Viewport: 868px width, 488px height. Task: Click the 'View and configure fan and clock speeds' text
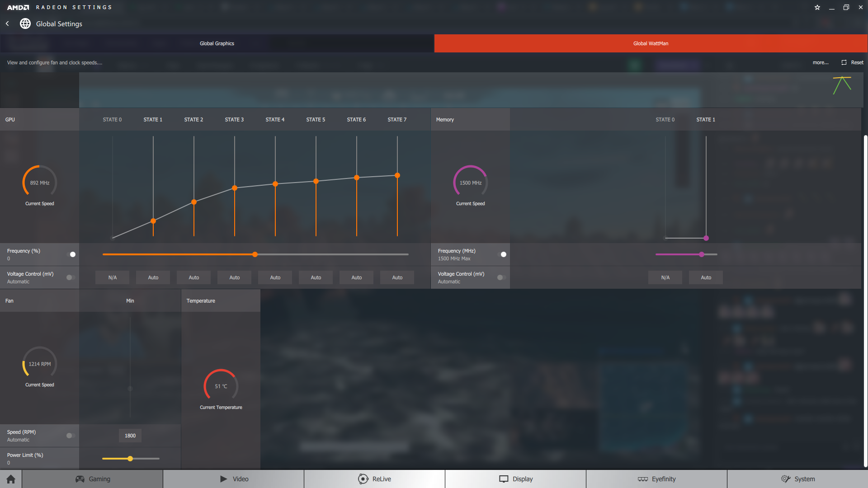pos(55,62)
